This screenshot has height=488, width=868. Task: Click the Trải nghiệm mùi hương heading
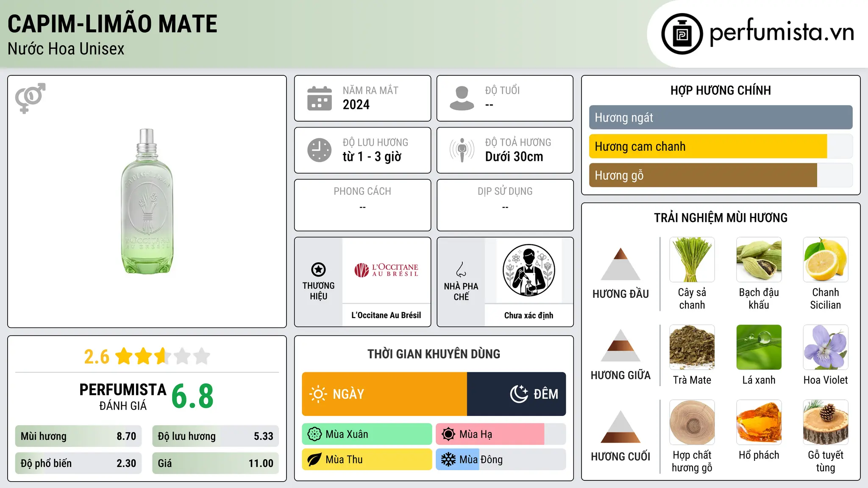point(721,218)
